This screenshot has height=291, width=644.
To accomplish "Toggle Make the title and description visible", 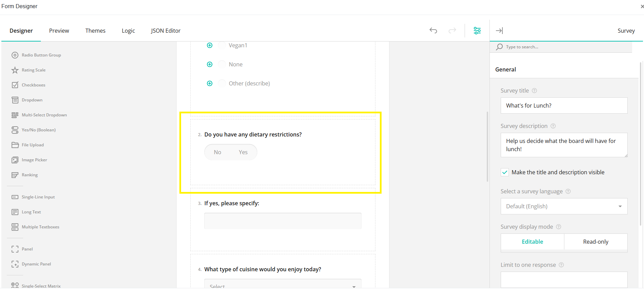I will [505, 172].
